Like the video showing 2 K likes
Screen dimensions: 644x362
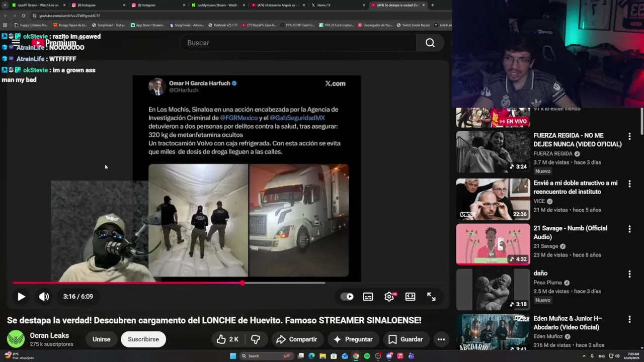click(x=227, y=339)
